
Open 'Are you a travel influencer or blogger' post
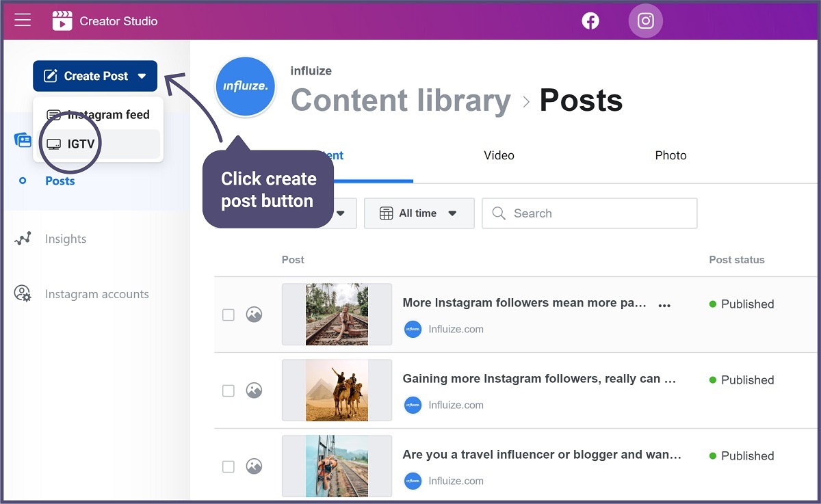click(542, 455)
